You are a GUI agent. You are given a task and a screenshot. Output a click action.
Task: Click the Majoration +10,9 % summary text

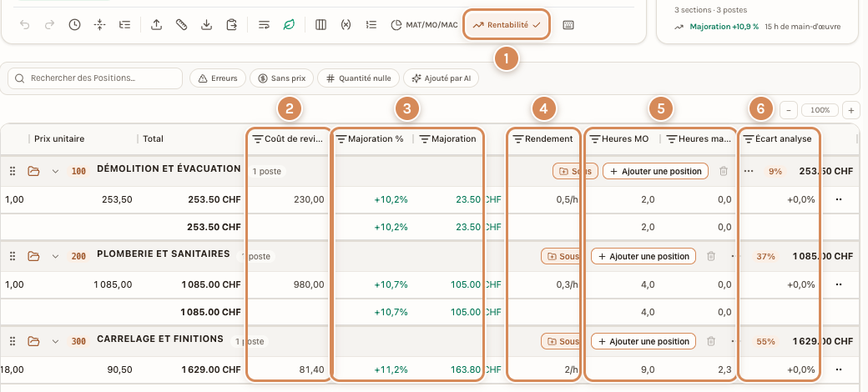[x=724, y=26]
